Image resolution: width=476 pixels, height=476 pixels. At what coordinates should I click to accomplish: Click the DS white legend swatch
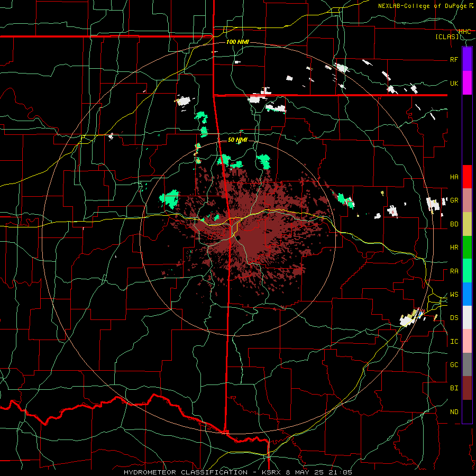point(467,317)
